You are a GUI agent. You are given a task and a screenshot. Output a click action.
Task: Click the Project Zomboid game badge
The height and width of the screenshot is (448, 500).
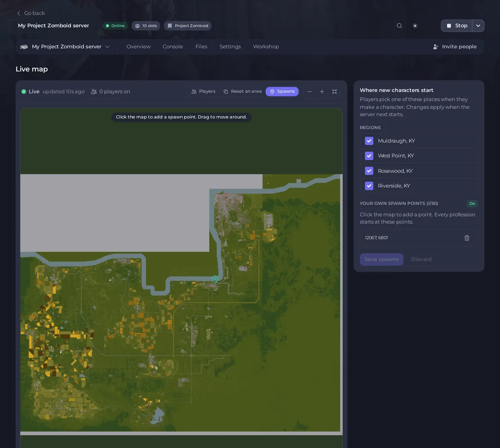(x=187, y=26)
